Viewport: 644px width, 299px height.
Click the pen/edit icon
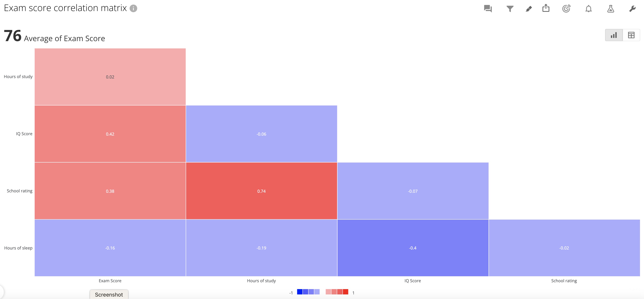(x=528, y=9)
